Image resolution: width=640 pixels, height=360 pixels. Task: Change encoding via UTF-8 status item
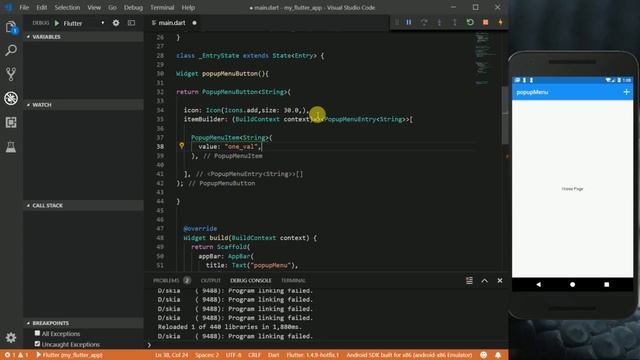(233, 355)
